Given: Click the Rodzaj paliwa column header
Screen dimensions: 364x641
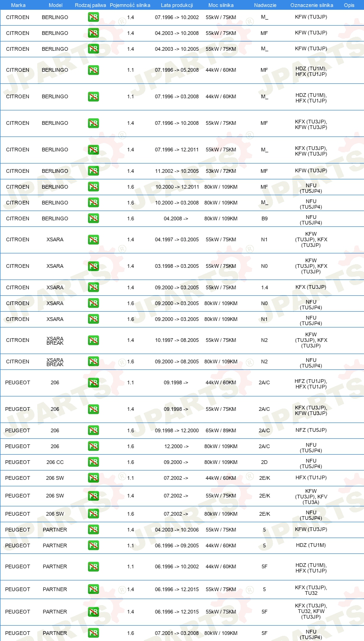Looking at the screenshot, I should tap(90, 5).
